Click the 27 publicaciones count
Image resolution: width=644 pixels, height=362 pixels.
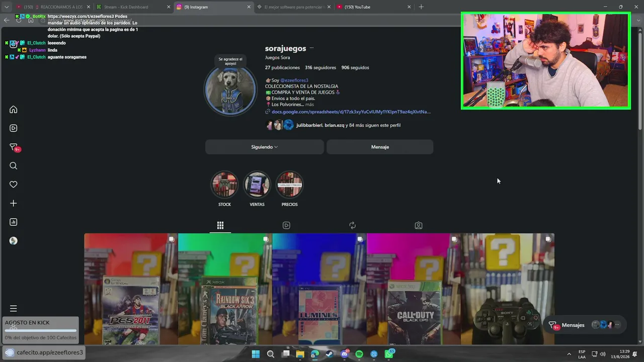tap(282, 67)
